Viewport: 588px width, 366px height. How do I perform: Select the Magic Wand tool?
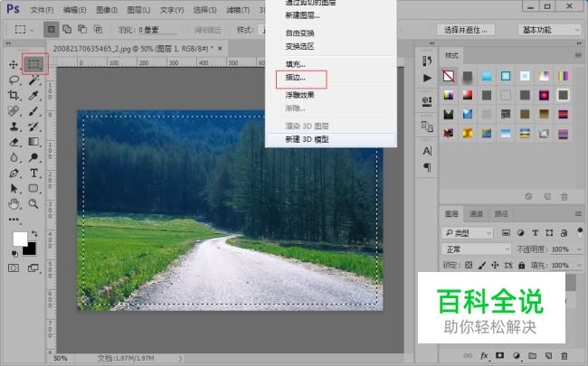click(x=33, y=80)
